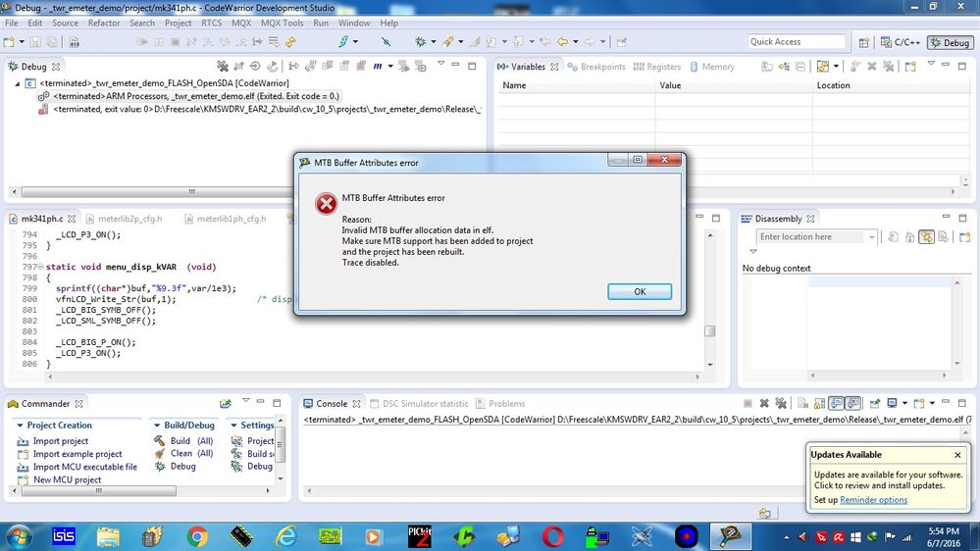Open the Disassembly location dropdown arrow
This screenshot has height=551, width=980.
[872, 237]
